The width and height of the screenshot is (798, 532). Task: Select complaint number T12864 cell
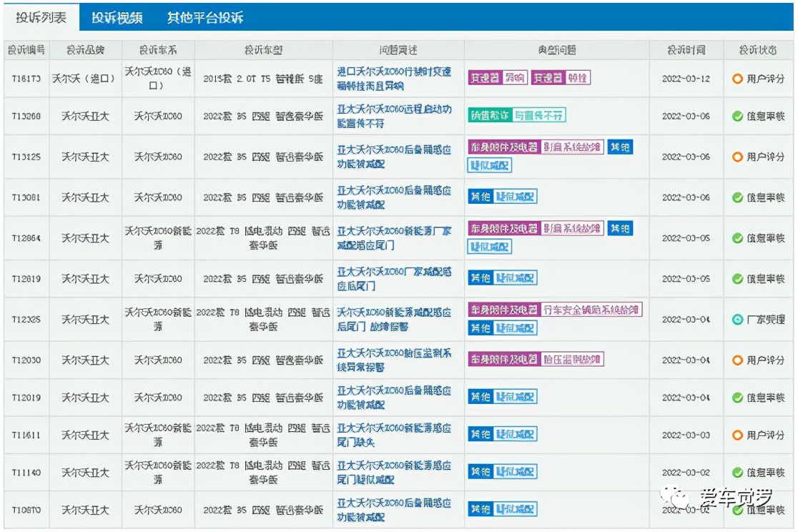(x=26, y=238)
